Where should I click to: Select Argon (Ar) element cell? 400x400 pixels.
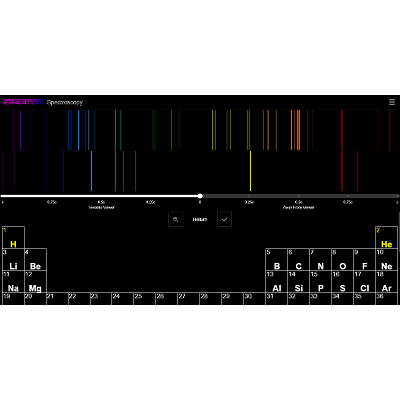(386, 281)
